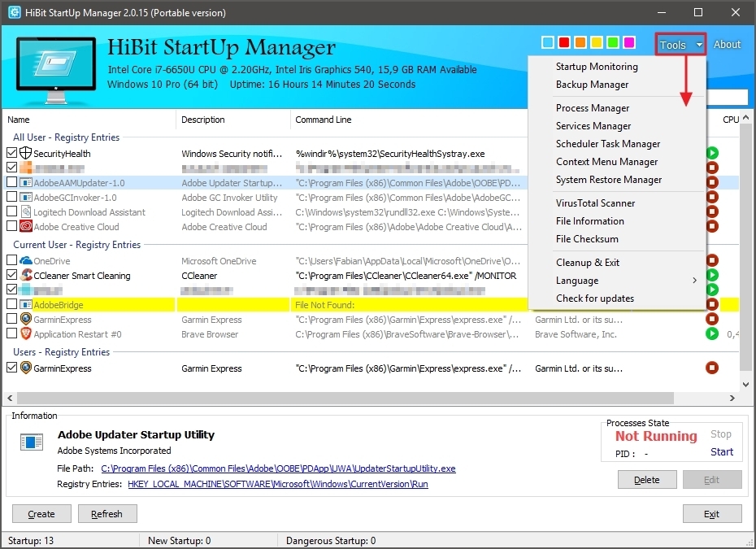Enable the Application Restart #0 checkbox
This screenshot has height=549, width=756.
11,333
